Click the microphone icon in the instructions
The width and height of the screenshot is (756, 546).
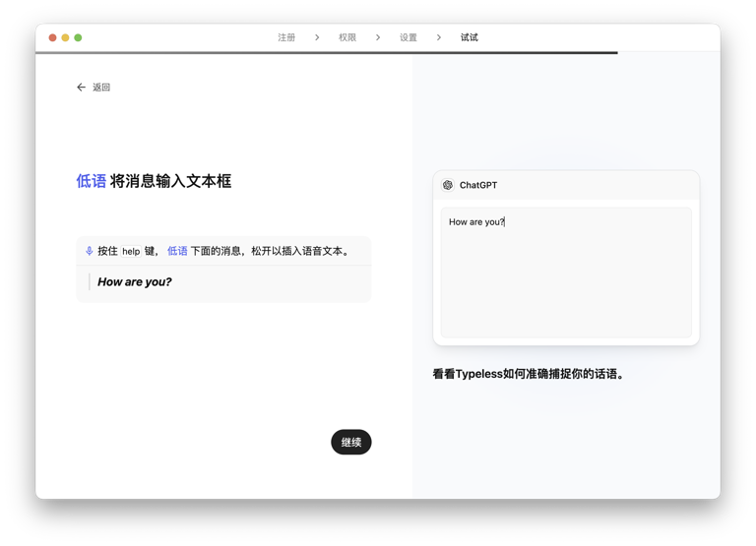(x=90, y=251)
